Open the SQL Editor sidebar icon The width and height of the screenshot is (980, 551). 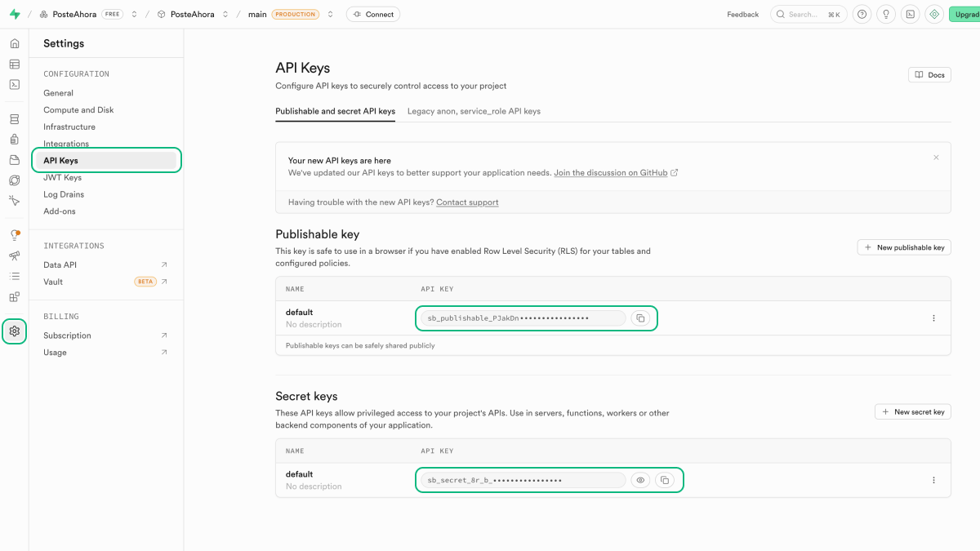(14, 84)
